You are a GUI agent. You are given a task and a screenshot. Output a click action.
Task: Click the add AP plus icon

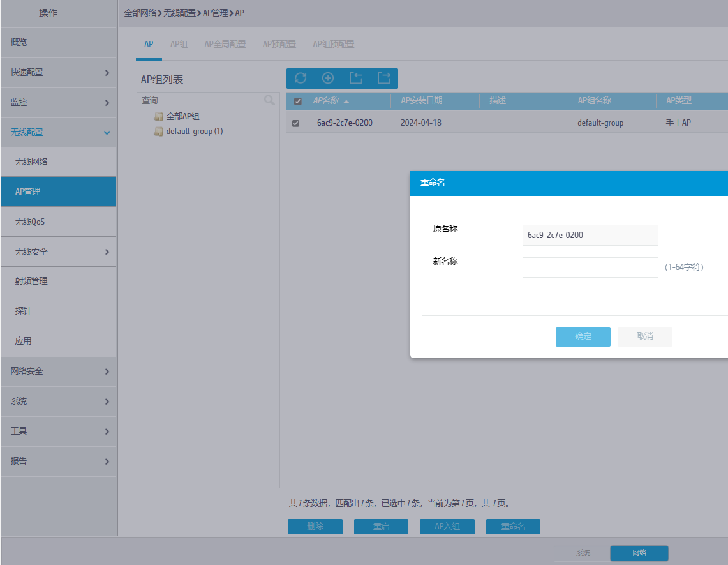pyautogui.click(x=328, y=78)
